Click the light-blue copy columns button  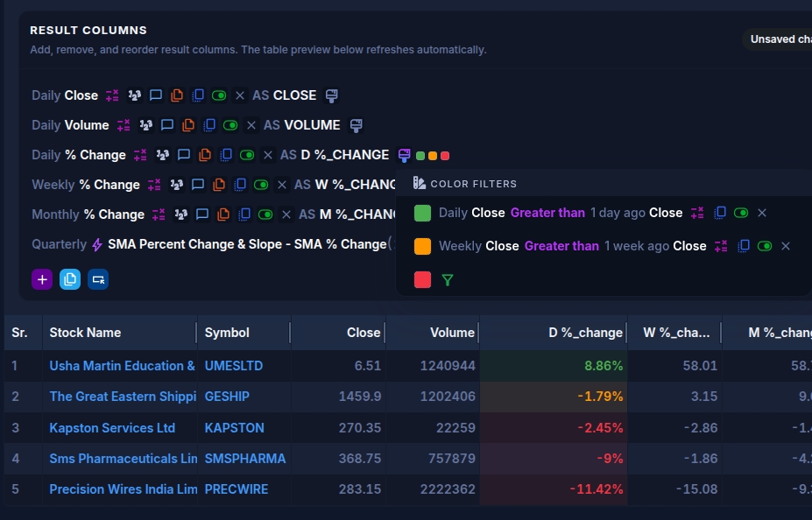tap(70, 280)
